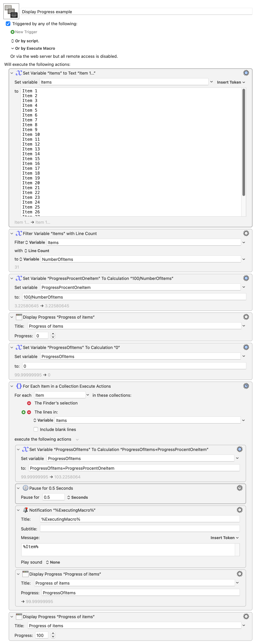Click the Notification bell icon
The width and height of the screenshot is (256, 644).
pos(25,510)
